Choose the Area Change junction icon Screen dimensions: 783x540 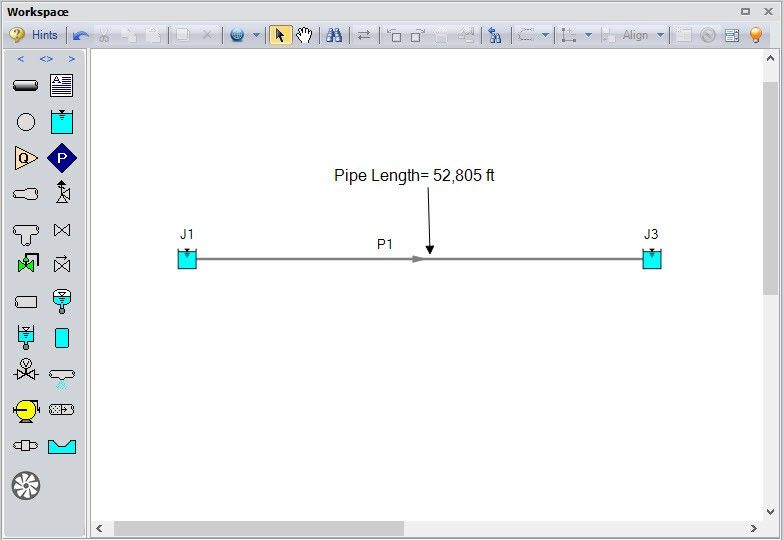(25, 193)
